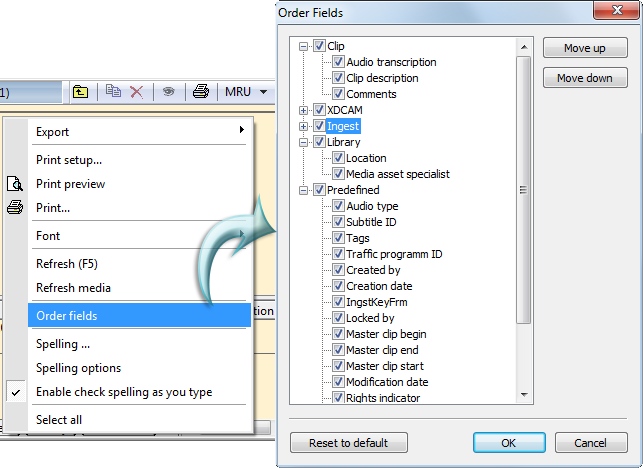This screenshot has height=468, width=643.
Task: Uncheck Audio transcription checkbox
Action: (x=338, y=62)
